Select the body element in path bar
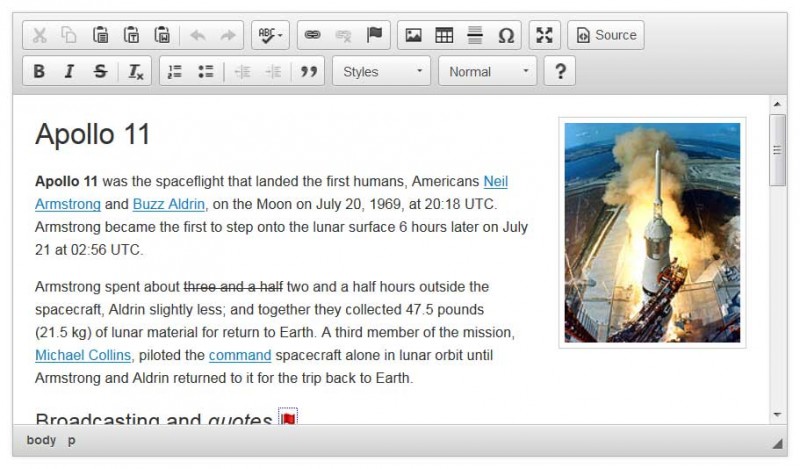This screenshot has width=800, height=469. [x=41, y=440]
